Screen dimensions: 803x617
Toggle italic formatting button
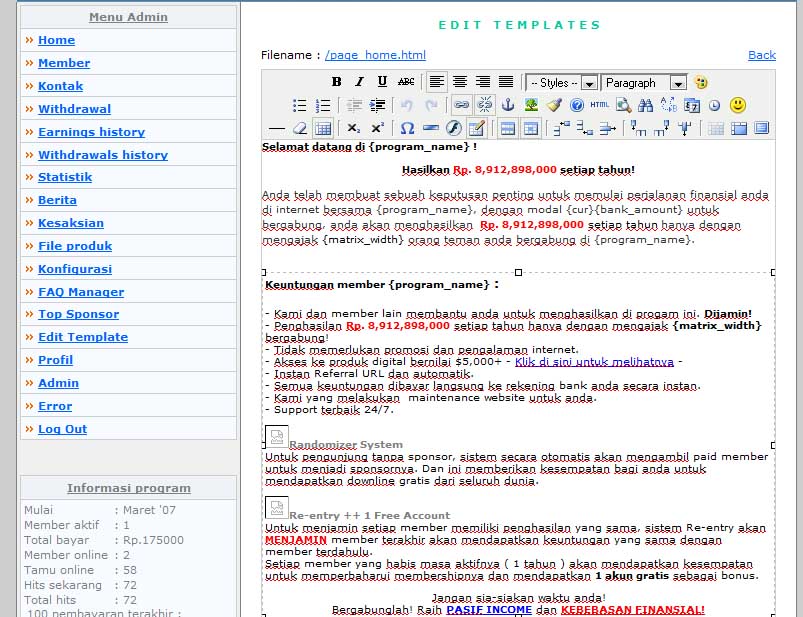coord(359,82)
